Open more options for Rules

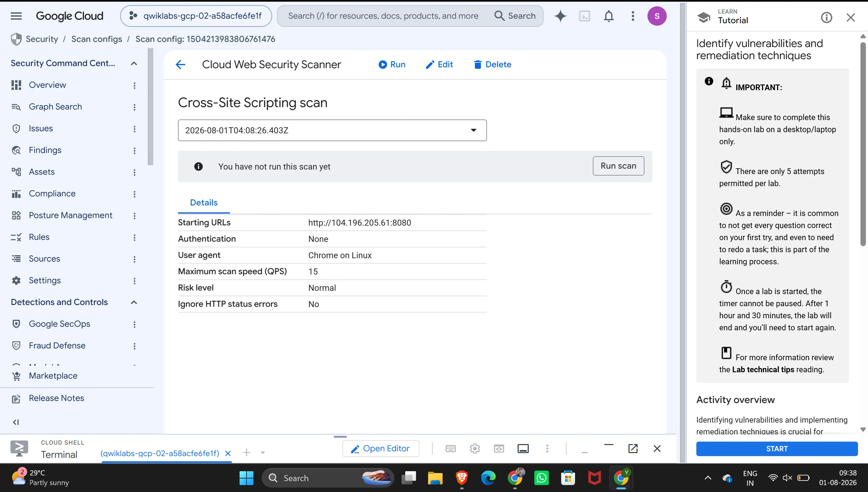135,237
